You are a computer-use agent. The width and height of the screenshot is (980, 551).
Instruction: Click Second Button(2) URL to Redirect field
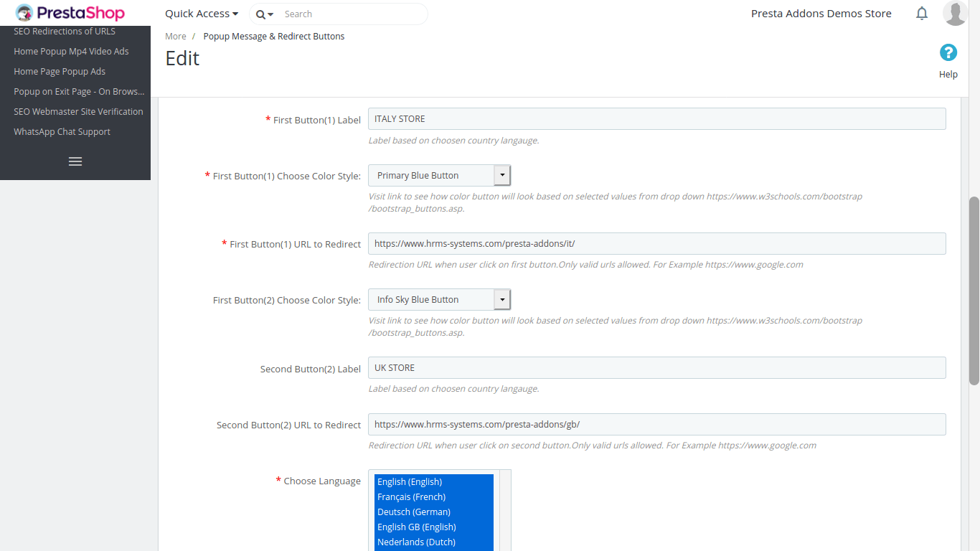656,425
